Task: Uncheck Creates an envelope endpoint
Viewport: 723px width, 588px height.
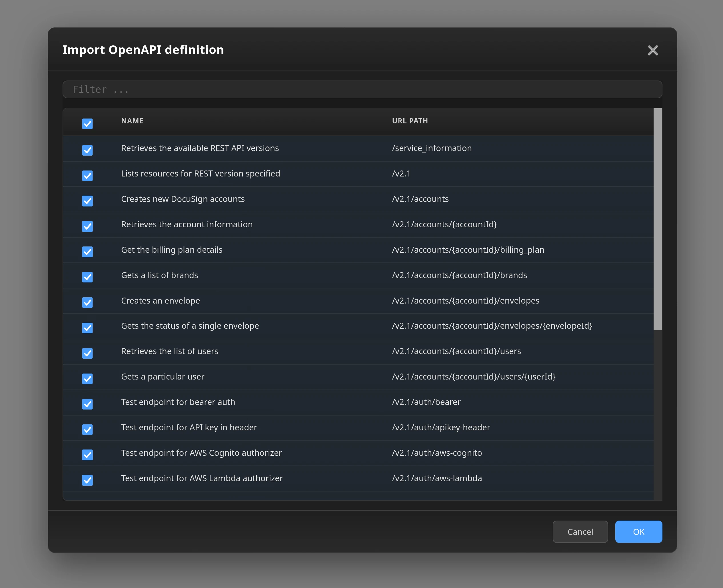Action: click(x=87, y=302)
